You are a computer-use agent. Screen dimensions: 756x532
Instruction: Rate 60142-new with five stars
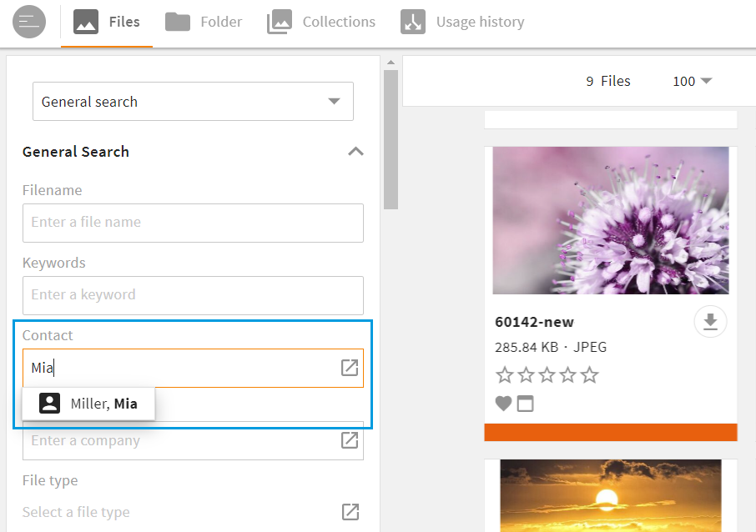point(590,375)
